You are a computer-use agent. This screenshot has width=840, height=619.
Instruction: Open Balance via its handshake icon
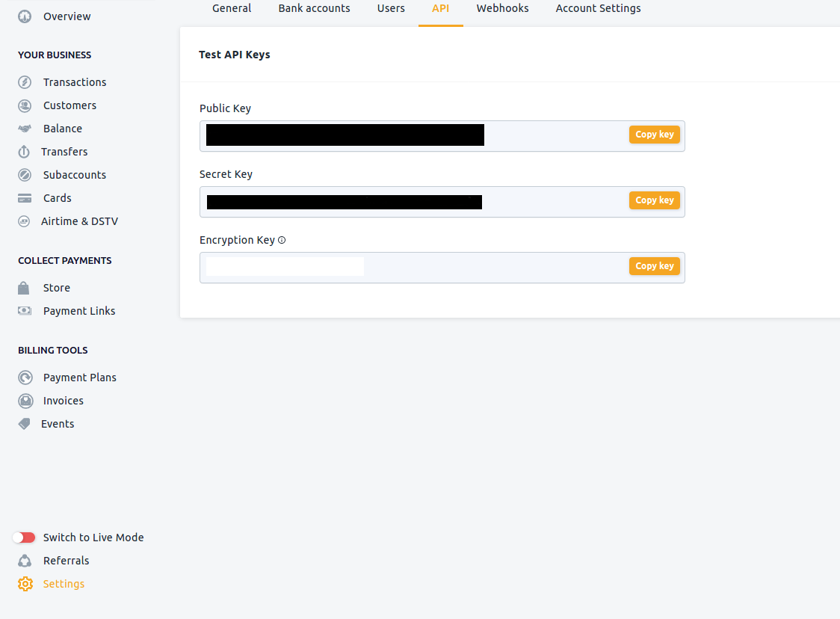[x=25, y=129]
